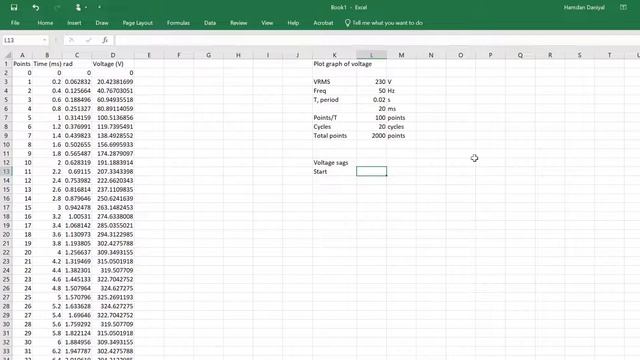Viewport: 640px width, 360px height.
Task: Click the Undo arrow icon
Action: pos(36,7)
